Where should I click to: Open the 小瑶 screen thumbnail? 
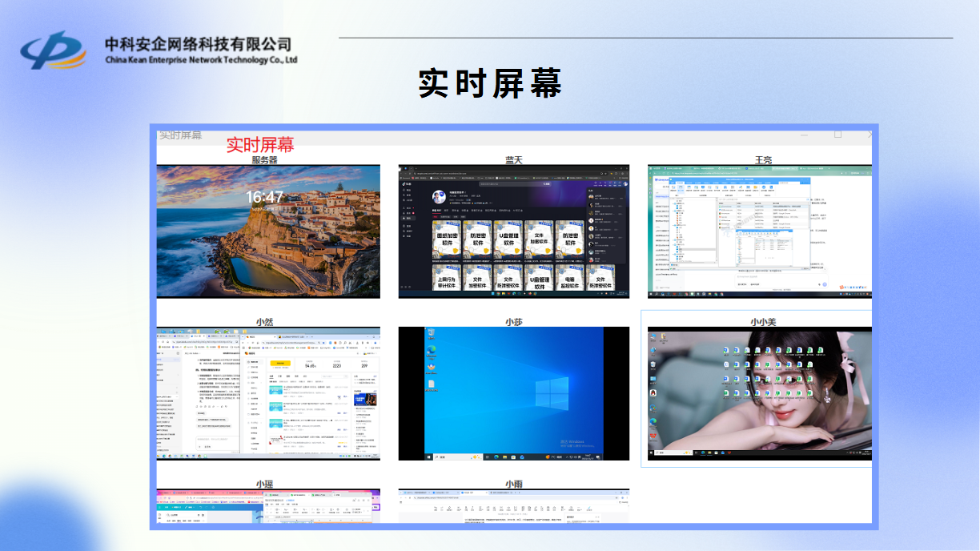268,506
